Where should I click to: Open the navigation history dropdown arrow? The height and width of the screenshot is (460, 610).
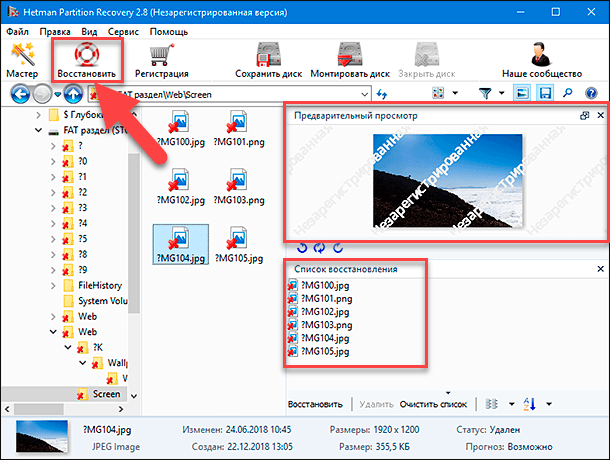click(58, 94)
